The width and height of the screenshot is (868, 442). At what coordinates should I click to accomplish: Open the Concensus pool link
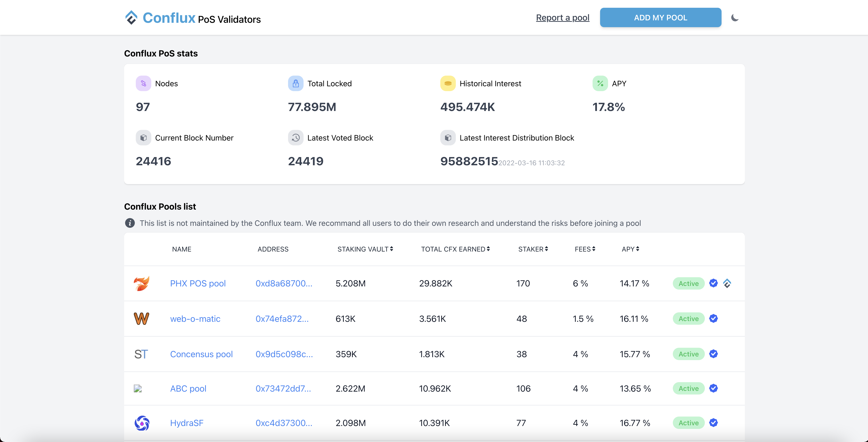click(x=201, y=354)
